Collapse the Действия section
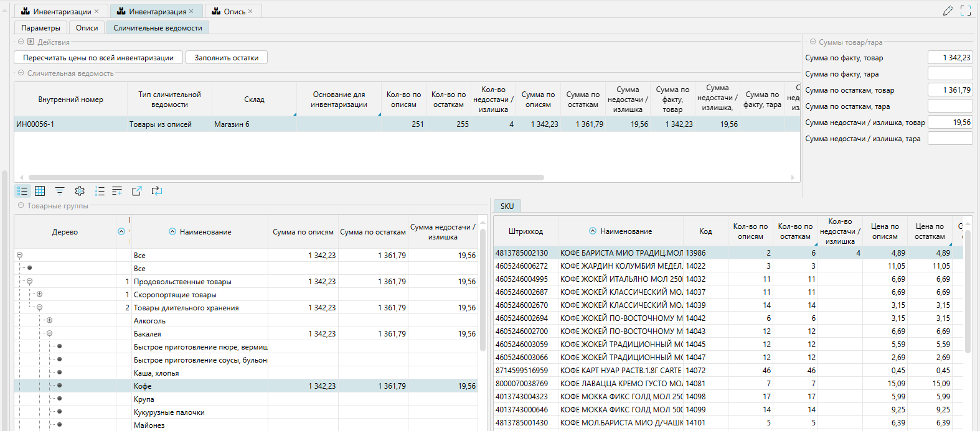Screen dimensions: 980x431 [21, 42]
